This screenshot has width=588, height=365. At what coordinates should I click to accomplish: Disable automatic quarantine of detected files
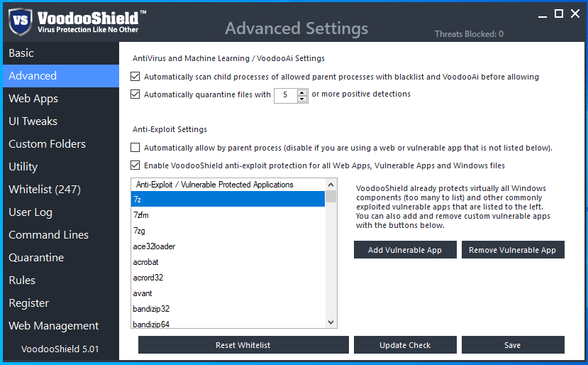[135, 94]
